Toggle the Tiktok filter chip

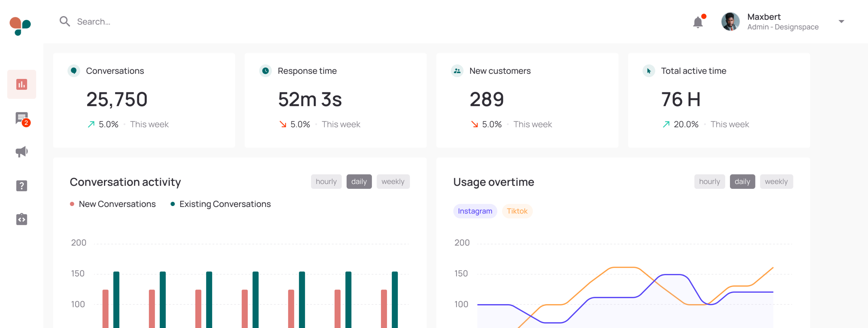click(x=517, y=211)
